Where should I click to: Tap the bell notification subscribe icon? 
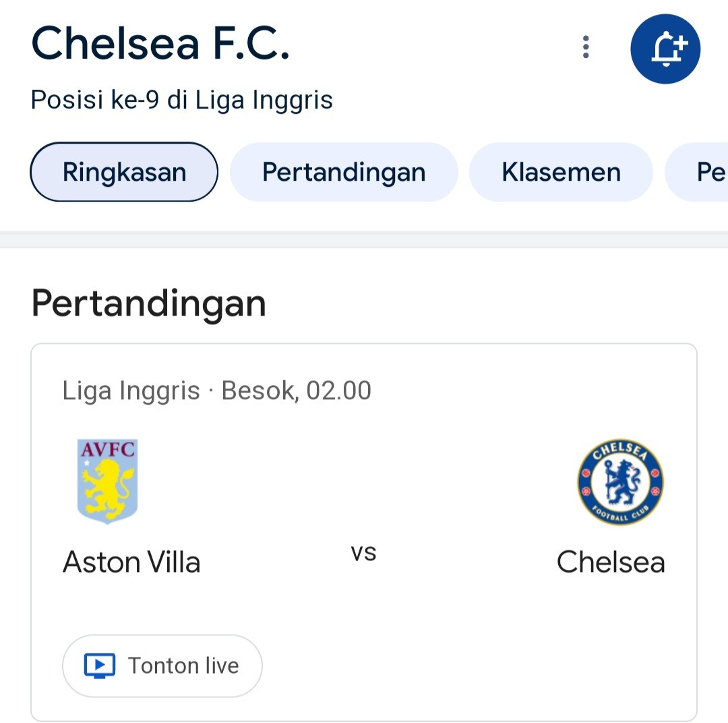[x=665, y=49]
